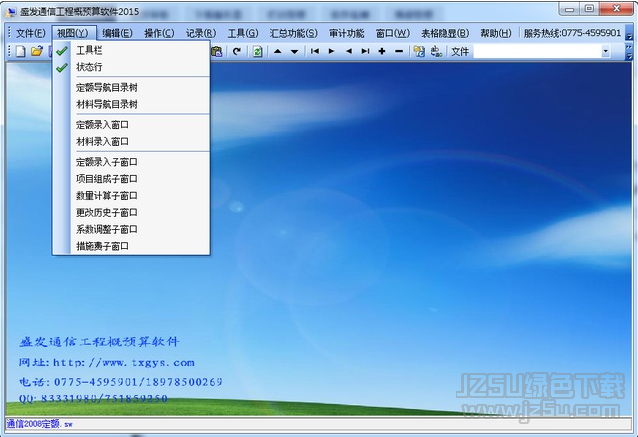Open the 文件(F) menu
This screenshot has width=638, height=437.
point(31,33)
